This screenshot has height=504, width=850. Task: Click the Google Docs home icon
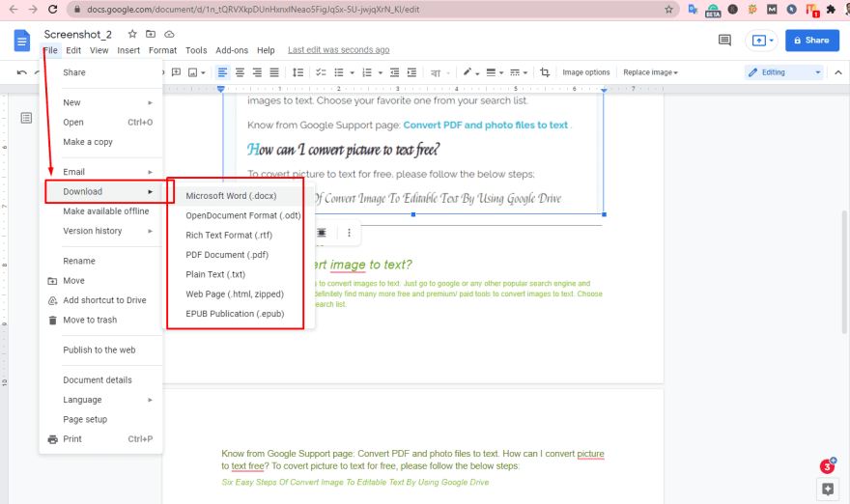pyautogui.click(x=22, y=41)
